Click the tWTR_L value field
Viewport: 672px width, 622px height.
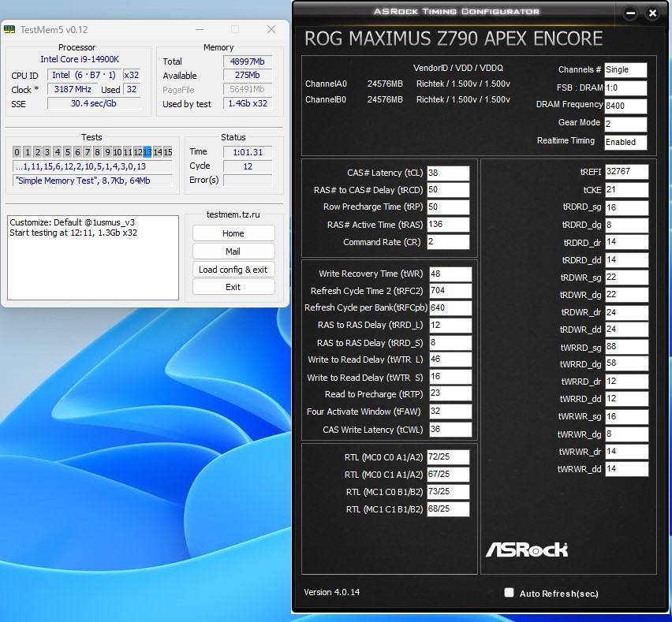[450, 359]
